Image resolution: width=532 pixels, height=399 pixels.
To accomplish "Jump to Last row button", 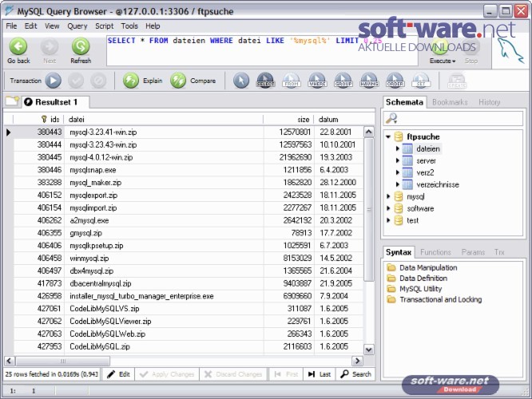I will (x=320, y=374).
